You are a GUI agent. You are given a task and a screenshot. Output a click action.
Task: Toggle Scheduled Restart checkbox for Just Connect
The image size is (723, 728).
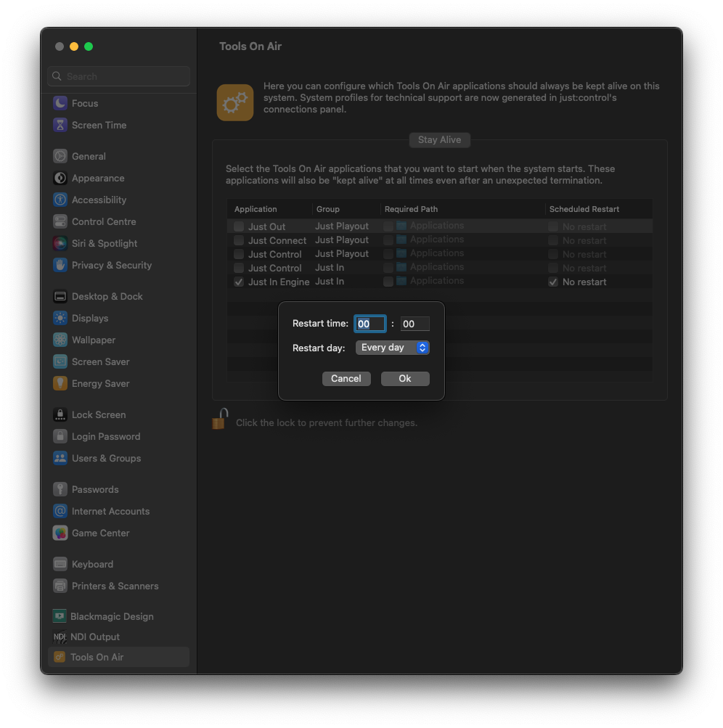(x=552, y=240)
